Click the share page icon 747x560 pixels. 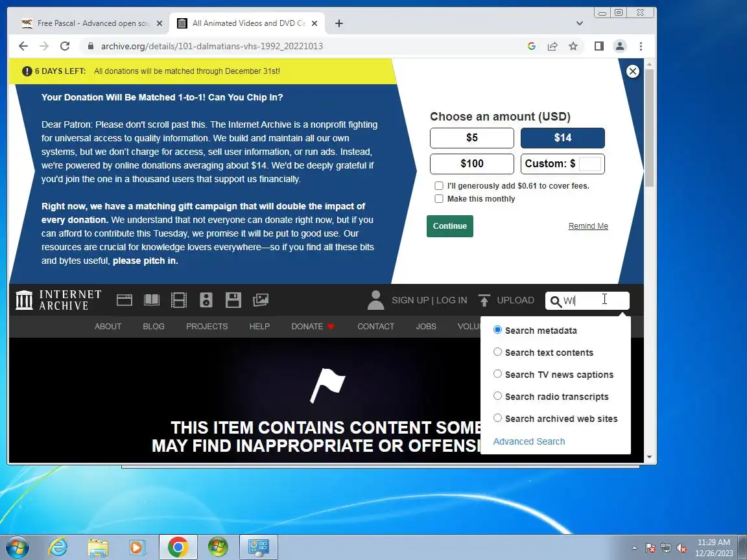tap(552, 46)
